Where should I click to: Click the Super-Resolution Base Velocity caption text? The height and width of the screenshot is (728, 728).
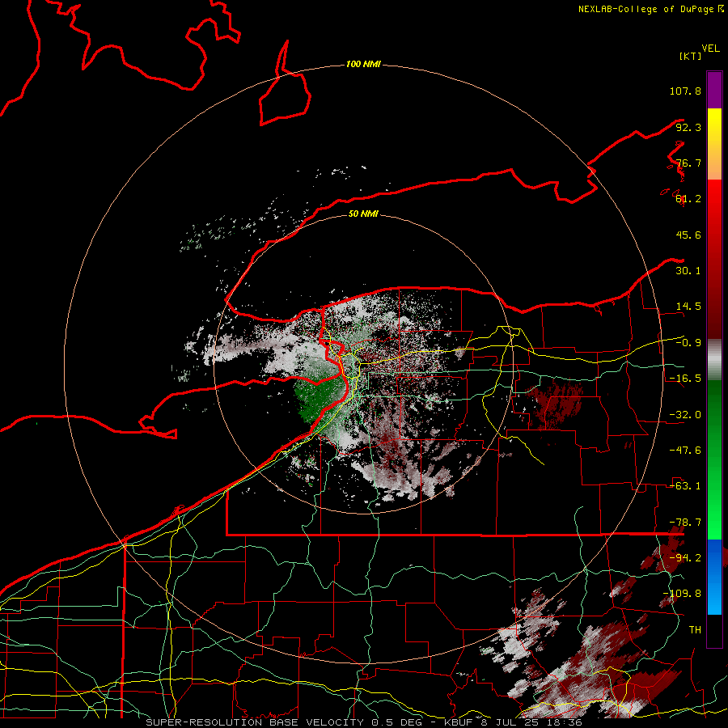point(363,722)
